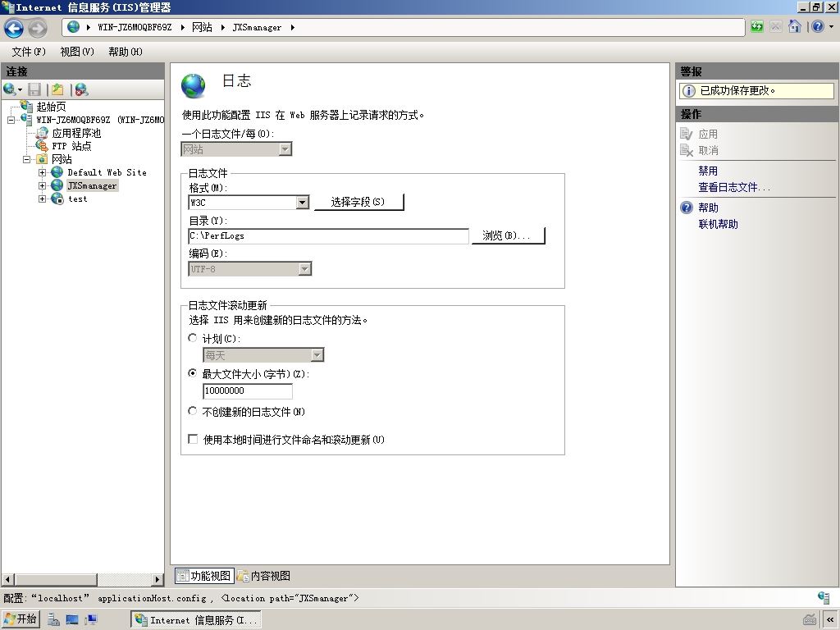Click the green Refresh page icon

click(x=757, y=27)
